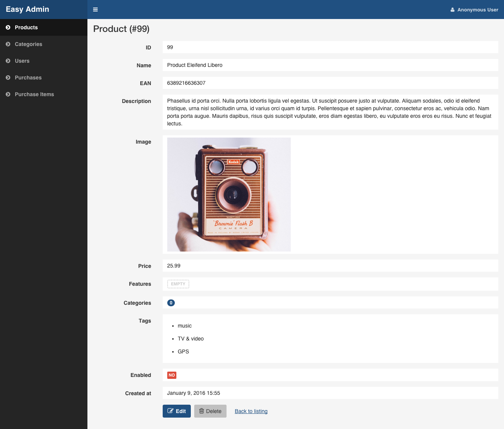Click the arrow icon beside Purchase Items
The width and height of the screenshot is (504, 429).
pos(8,94)
